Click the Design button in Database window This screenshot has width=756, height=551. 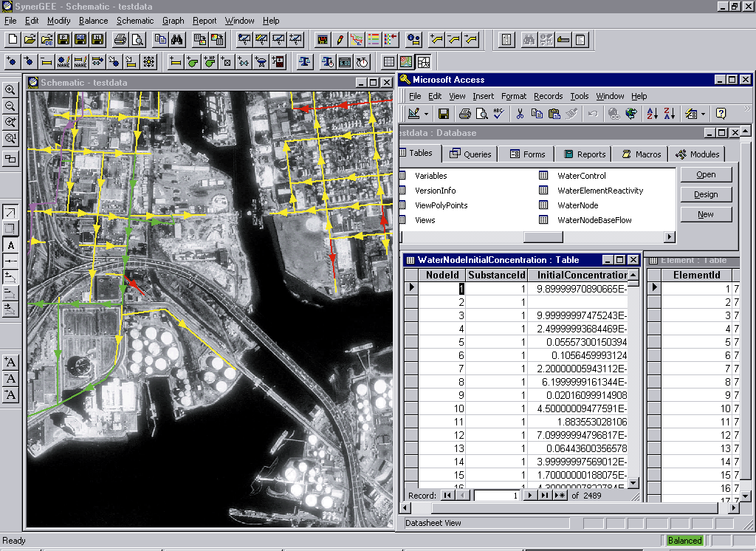coord(706,194)
